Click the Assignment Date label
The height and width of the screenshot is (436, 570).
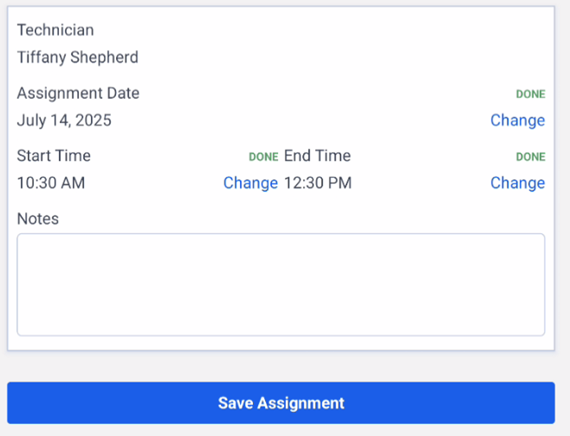click(x=78, y=93)
